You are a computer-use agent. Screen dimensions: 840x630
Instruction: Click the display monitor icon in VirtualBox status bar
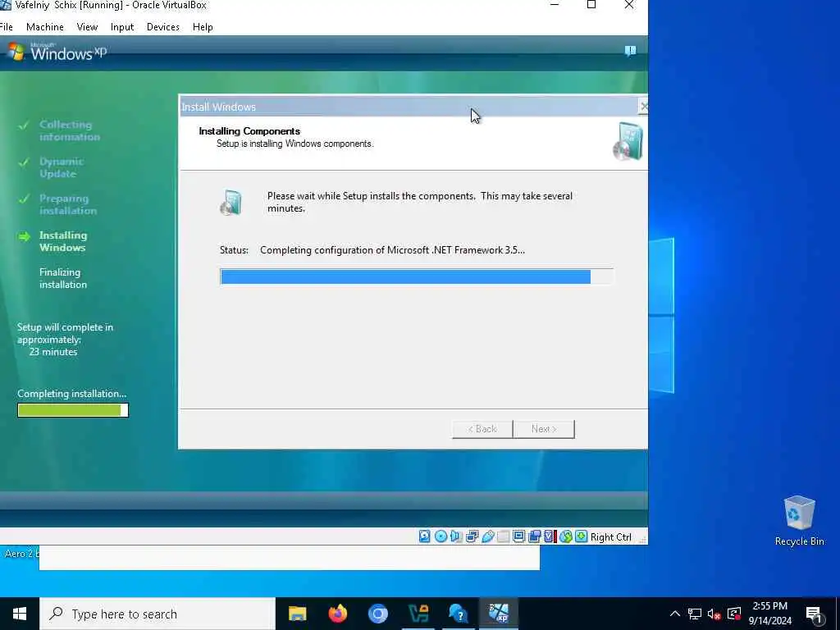point(518,536)
